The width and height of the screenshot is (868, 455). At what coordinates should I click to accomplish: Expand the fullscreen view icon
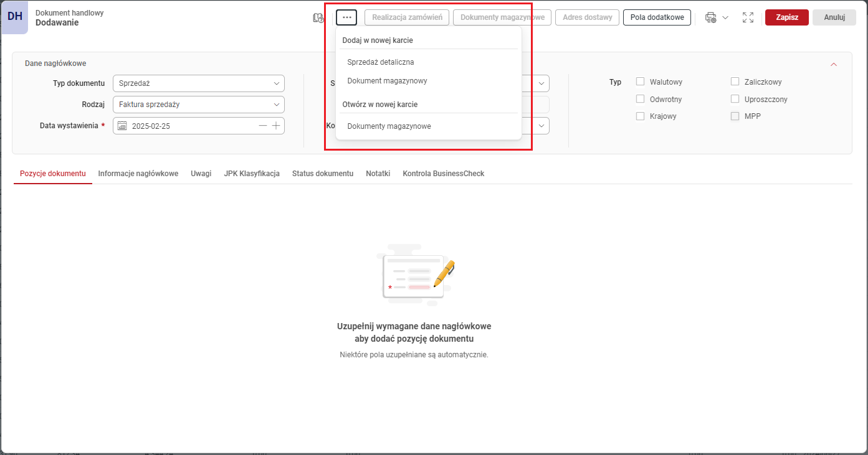pyautogui.click(x=748, y=17)
